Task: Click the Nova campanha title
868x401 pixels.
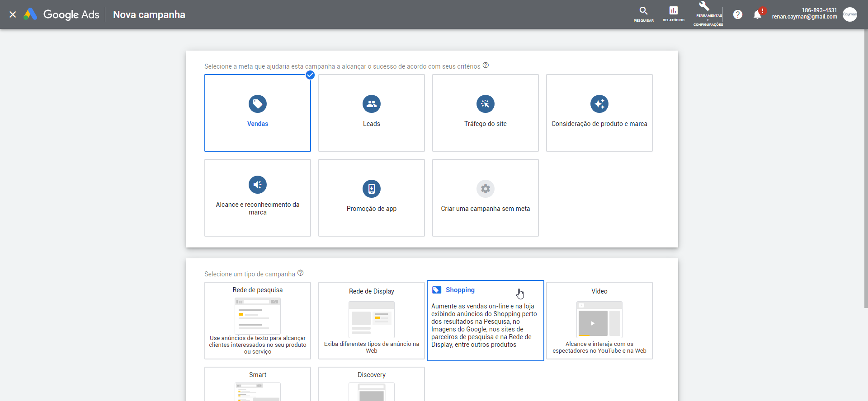Action: (149, 14)
